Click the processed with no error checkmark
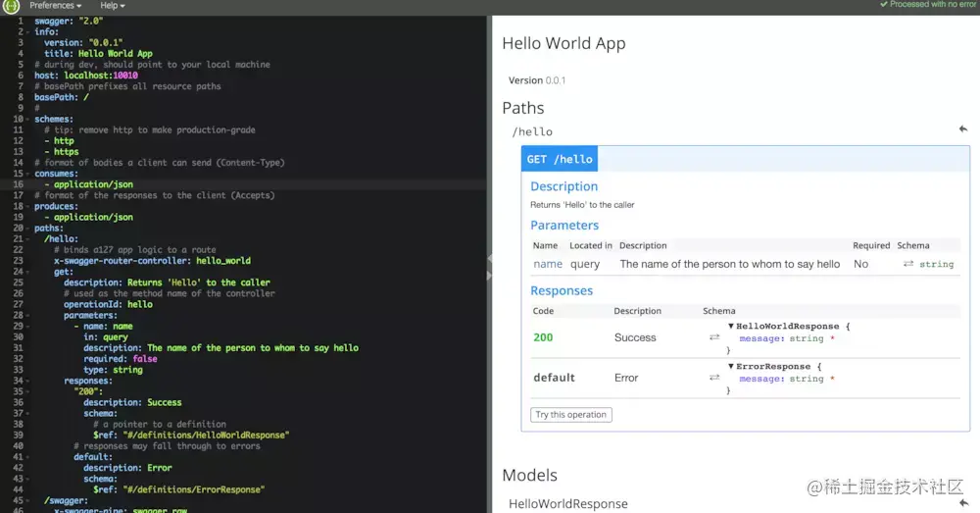Screen dimensions: 980x513 (884, 4)
